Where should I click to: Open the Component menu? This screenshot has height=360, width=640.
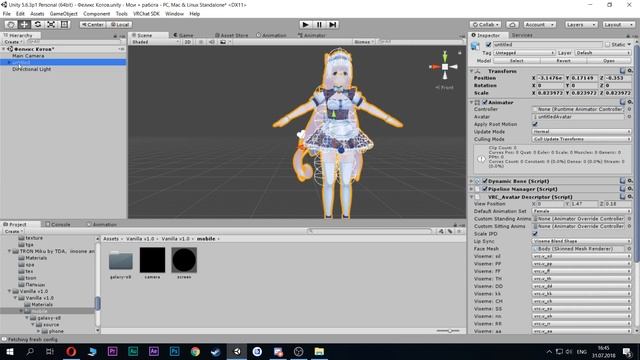[96, 13]
